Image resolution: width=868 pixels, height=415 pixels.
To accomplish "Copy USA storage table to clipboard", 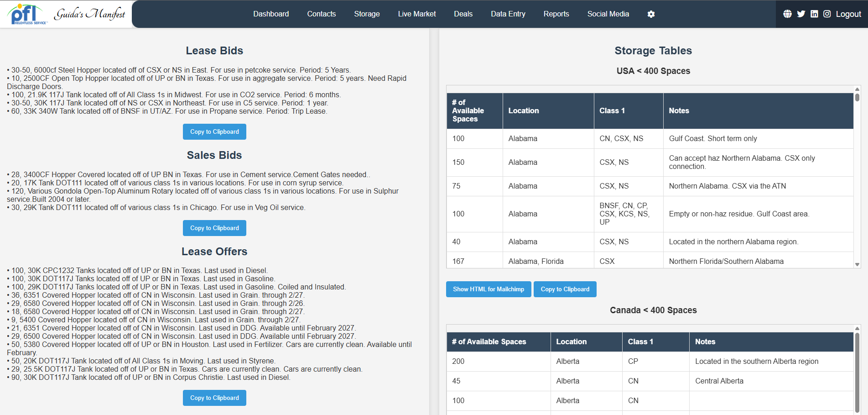I will click(x=565, y=289).
